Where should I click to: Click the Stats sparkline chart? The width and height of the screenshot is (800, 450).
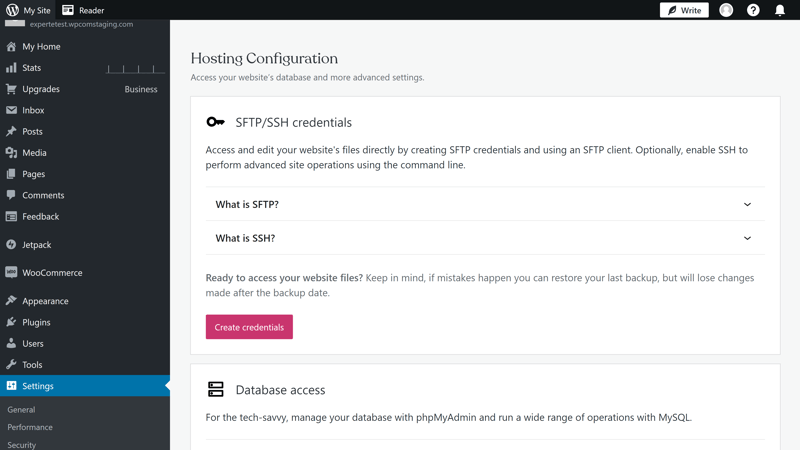135,69
